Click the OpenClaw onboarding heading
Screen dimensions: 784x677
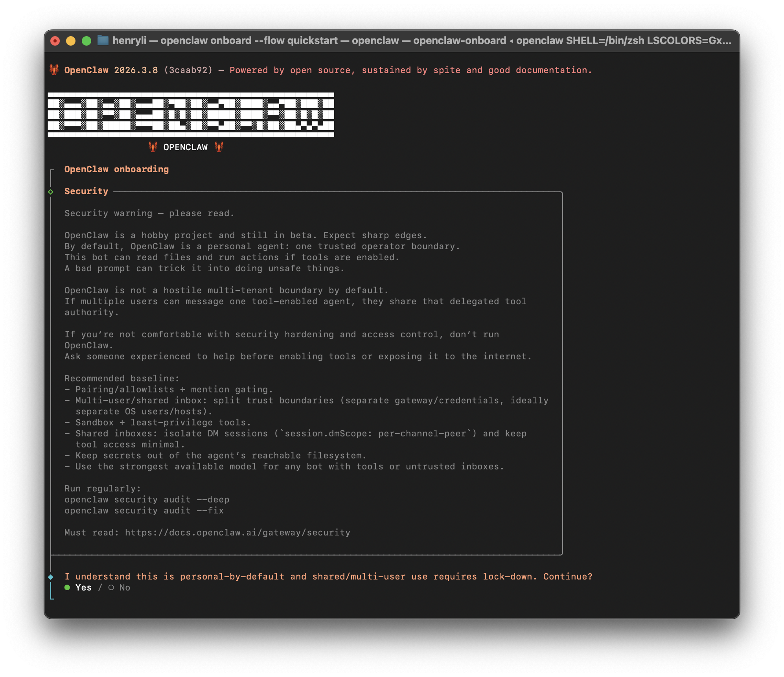116,169
